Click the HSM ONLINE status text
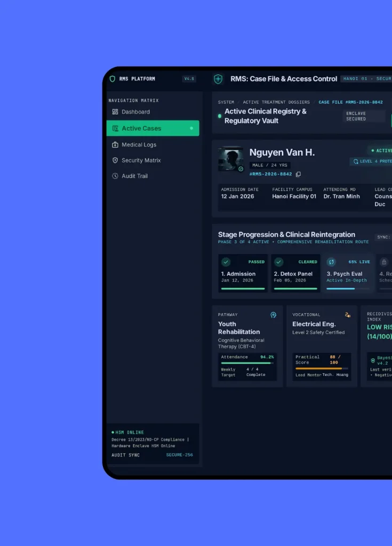The width and height of the screenshot is (392, 546). 130,432
